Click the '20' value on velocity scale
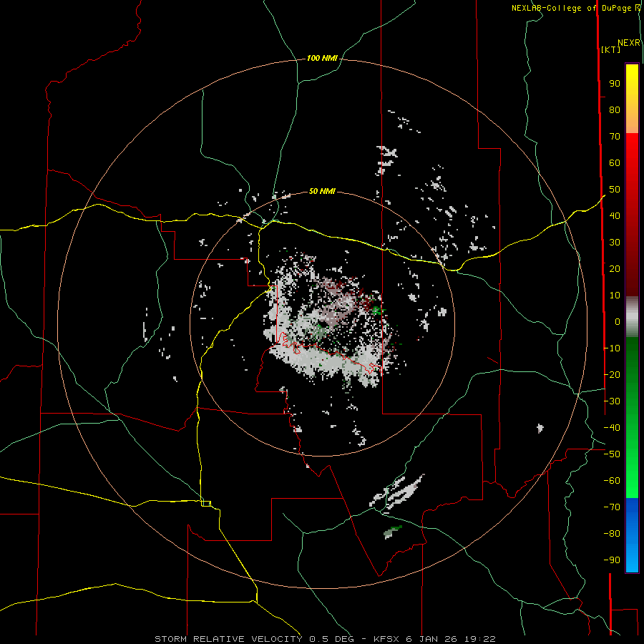 click(615, 268)
